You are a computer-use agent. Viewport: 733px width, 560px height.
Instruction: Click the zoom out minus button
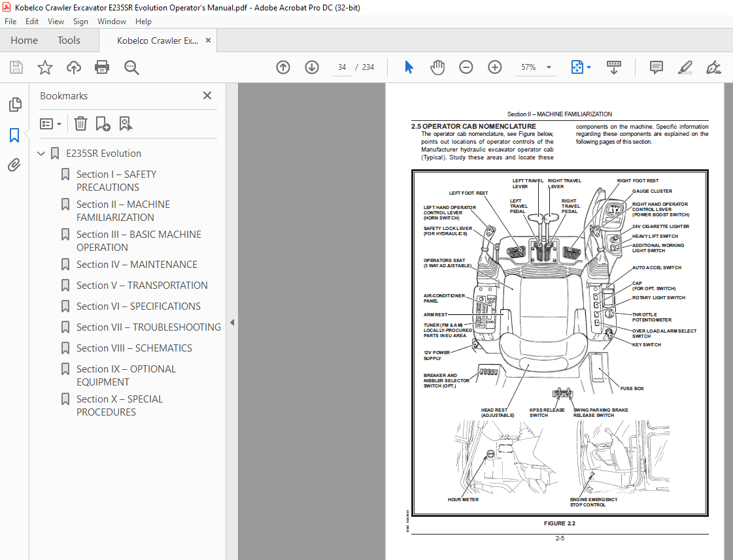pyautogui.click(x=466, y=67)
